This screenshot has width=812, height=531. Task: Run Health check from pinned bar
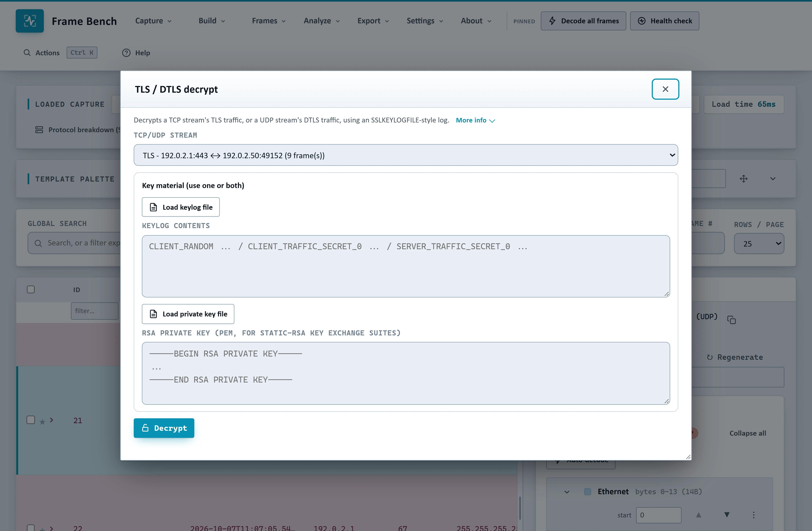click(x=664, y=21)
